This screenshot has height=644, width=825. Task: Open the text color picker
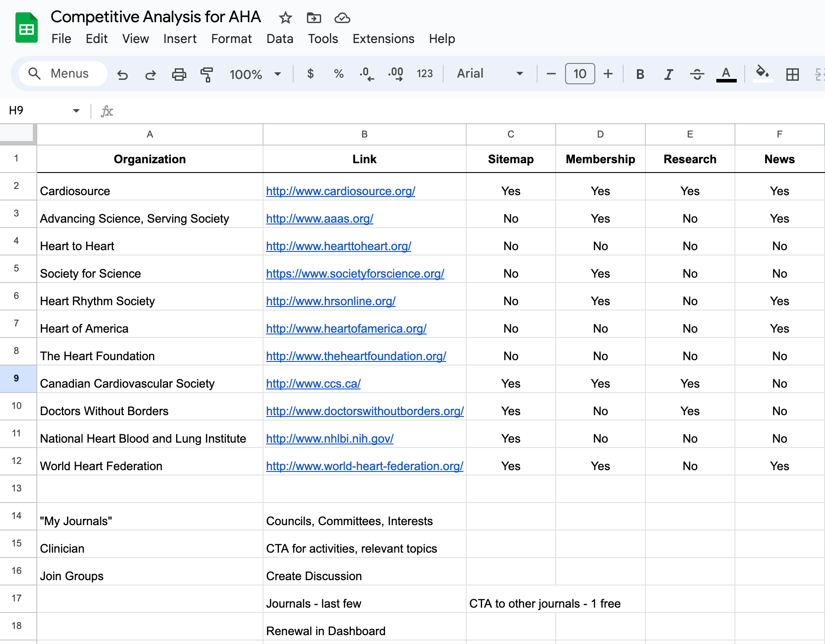(x=726, y=74)
